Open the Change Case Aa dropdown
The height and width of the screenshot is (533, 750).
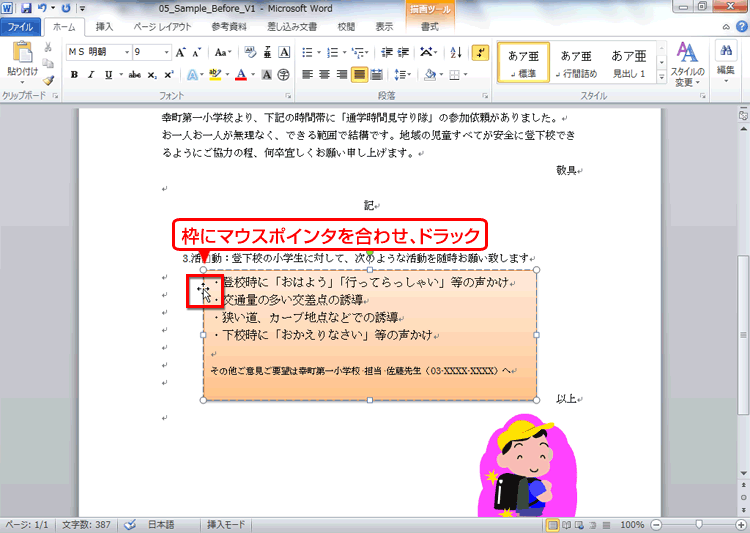(223, 52)
